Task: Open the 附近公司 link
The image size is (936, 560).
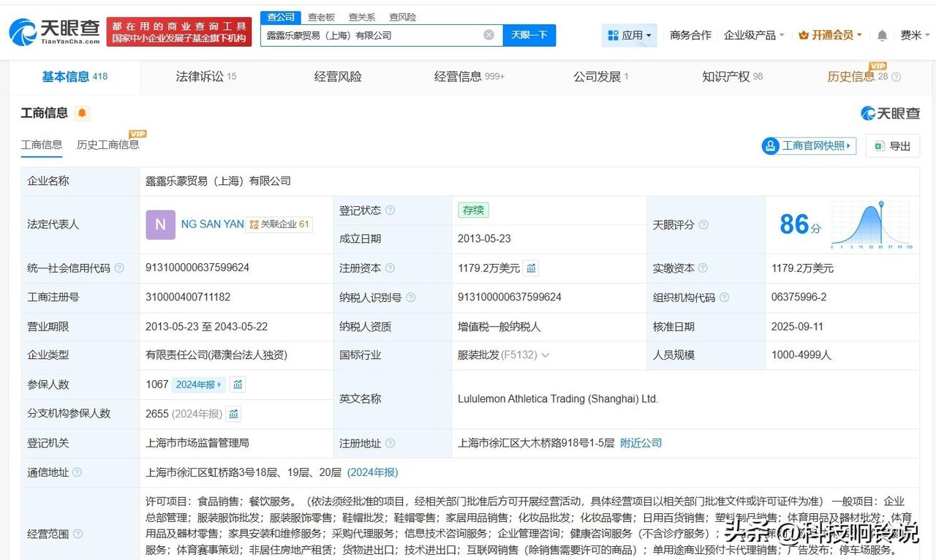Action: click(641, 443)
